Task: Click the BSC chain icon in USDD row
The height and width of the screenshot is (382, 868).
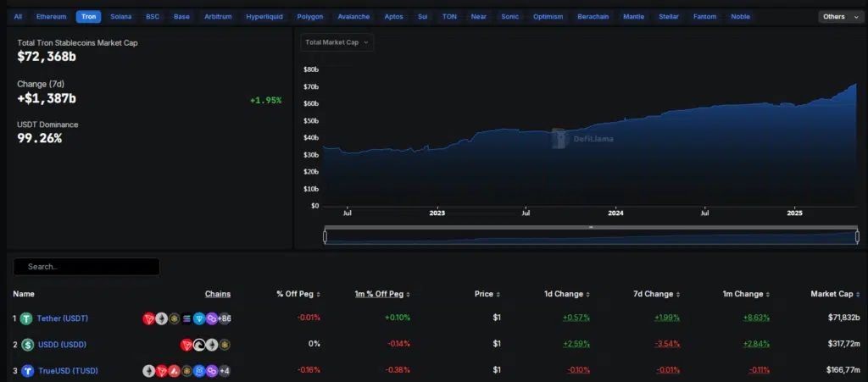Action: [x=225, y=345]
